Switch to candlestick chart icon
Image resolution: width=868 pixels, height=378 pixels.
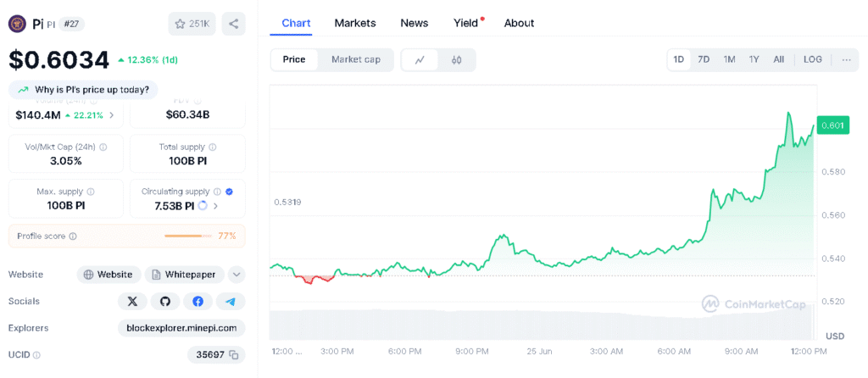pyautogui.click(x=456, y=60)
